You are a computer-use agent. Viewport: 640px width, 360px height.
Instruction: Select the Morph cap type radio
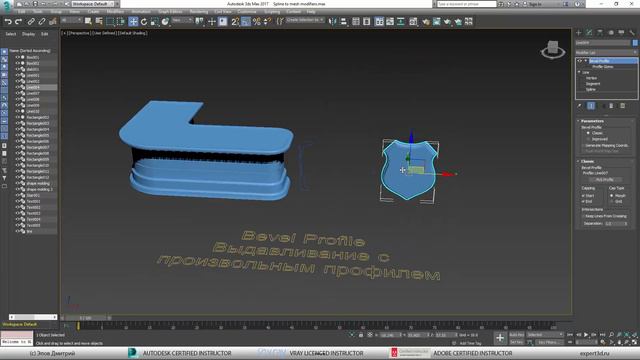(x=611, y=196)
